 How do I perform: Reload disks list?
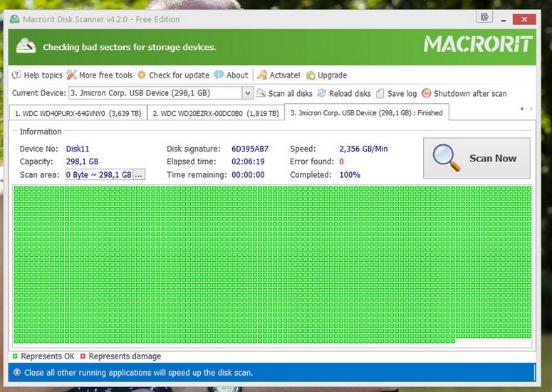[344, 94]
